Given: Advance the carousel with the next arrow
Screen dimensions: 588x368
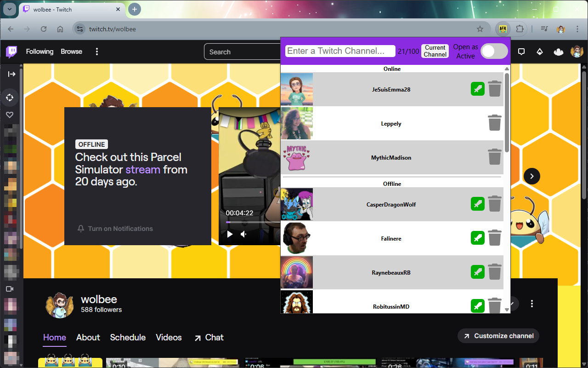Looking at the screenshot, I should 532,176.
